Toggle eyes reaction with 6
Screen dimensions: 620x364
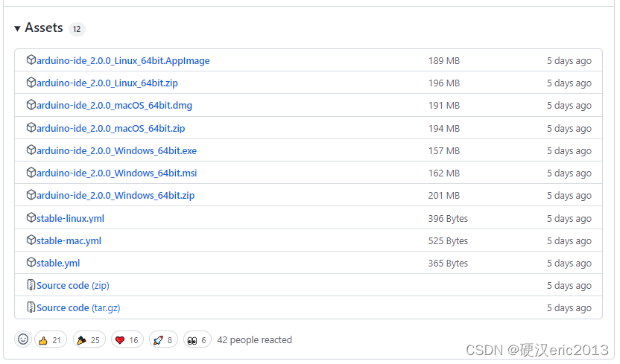[197, 340]
